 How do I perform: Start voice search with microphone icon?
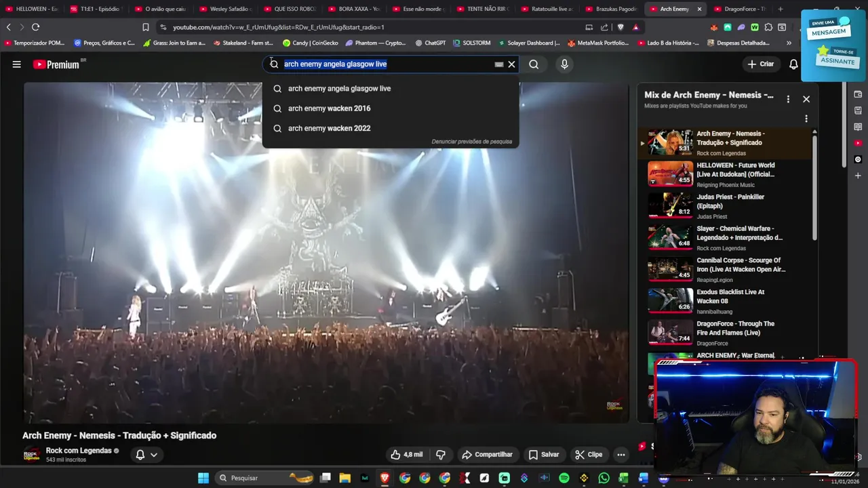coord(564,64)
